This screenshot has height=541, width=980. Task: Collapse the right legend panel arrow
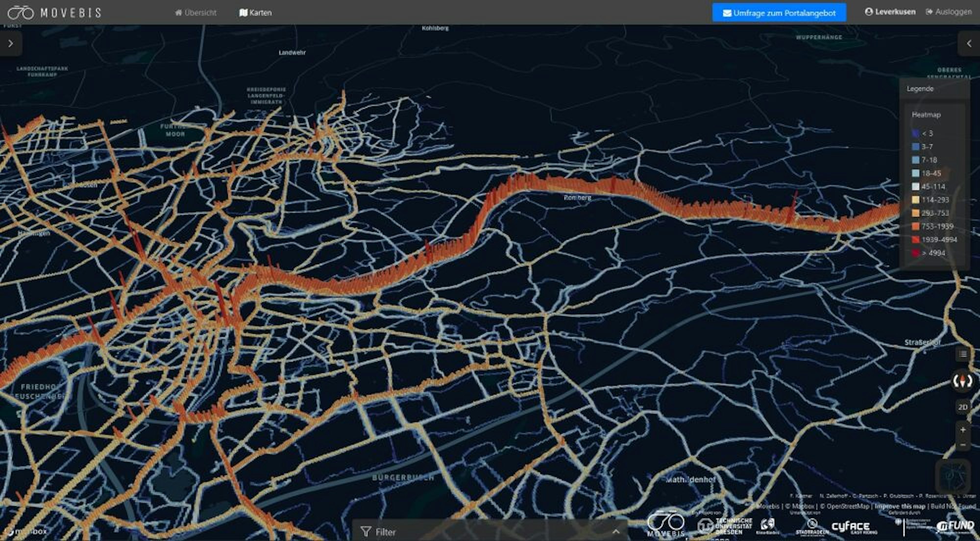[x=969, y=44]
